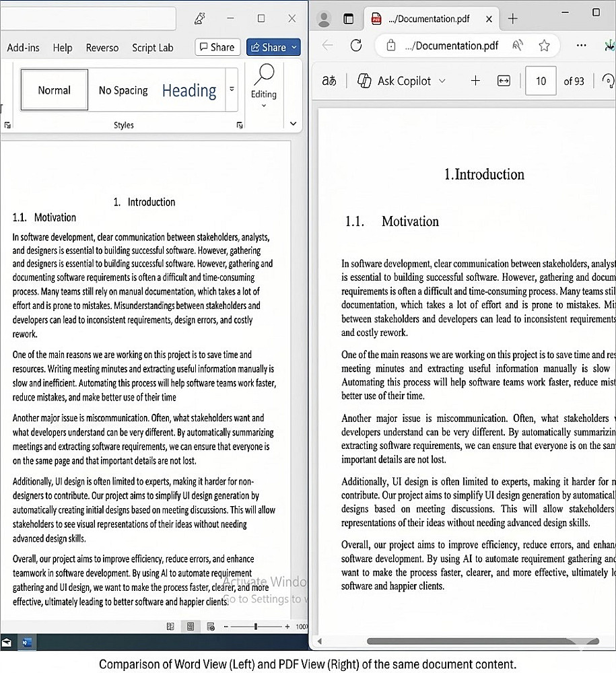Click the 1. Introduction heading in Word
Image resolution: width=616 pixels, height=673 pixels.
[144, 202]
